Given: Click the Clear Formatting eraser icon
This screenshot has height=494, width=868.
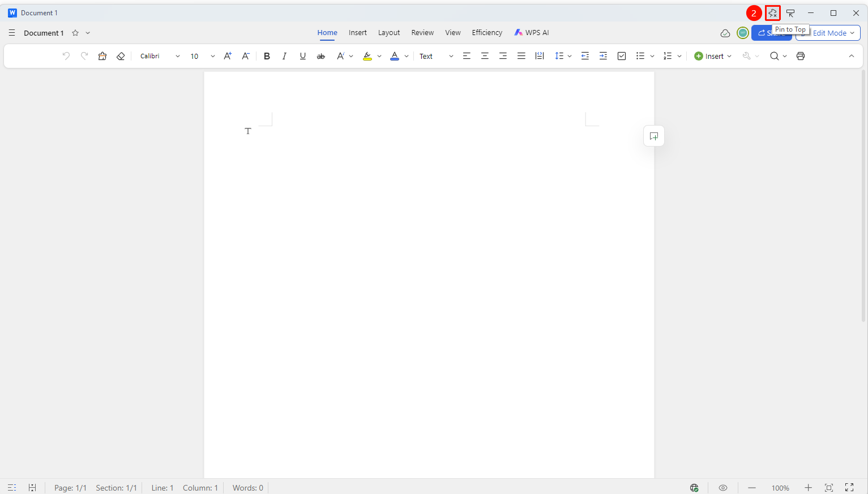Looking at the screenshot, I should pos(121,56).
